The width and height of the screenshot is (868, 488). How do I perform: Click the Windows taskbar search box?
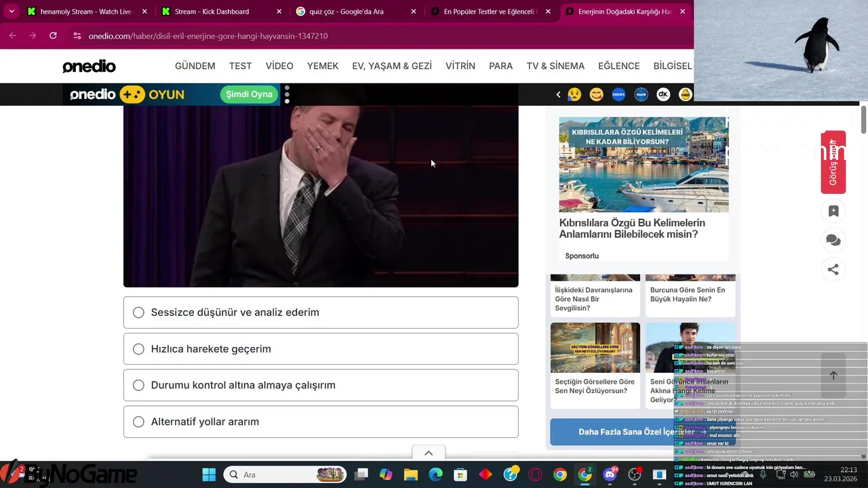pos(285,474)
